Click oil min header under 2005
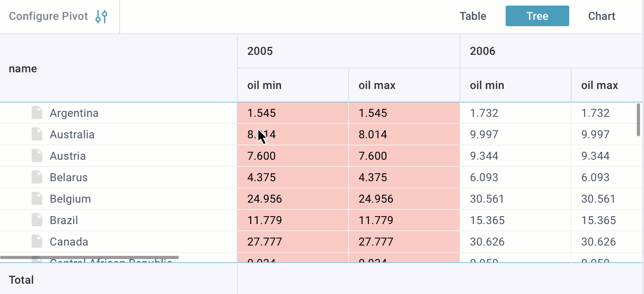The height and width of the screenshot is (294, 644). point(264,85)
